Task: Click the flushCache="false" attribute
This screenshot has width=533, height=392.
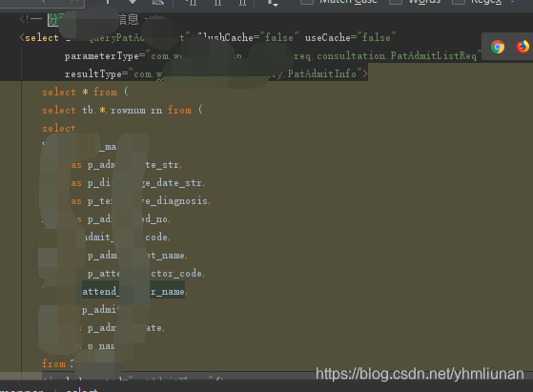Action: tap(248, 37)
